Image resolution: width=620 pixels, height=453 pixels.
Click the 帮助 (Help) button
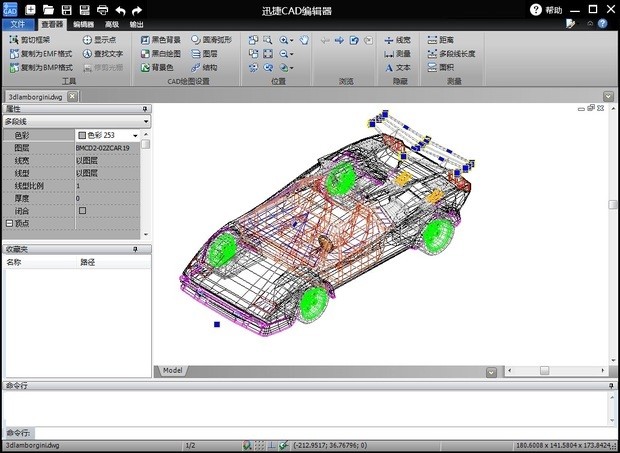[x=546, y=9]
